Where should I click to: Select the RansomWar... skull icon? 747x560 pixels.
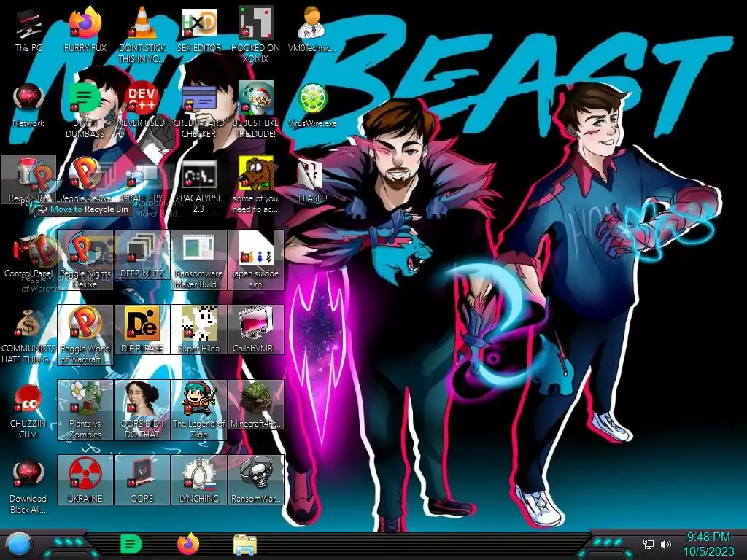(x=256, y=480)
